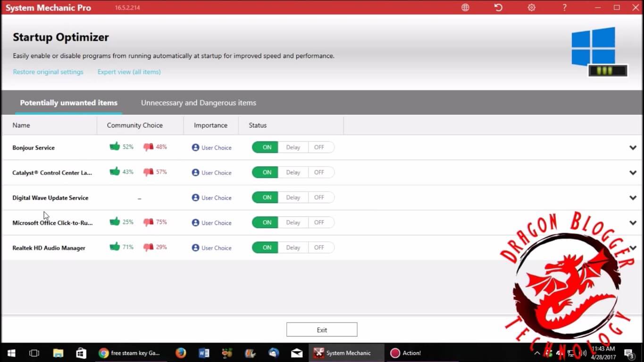The width and height of the screenshot is (644, 362).
Task: Select Potentially unwanted items tab
Action: click(x=69, y=103)
